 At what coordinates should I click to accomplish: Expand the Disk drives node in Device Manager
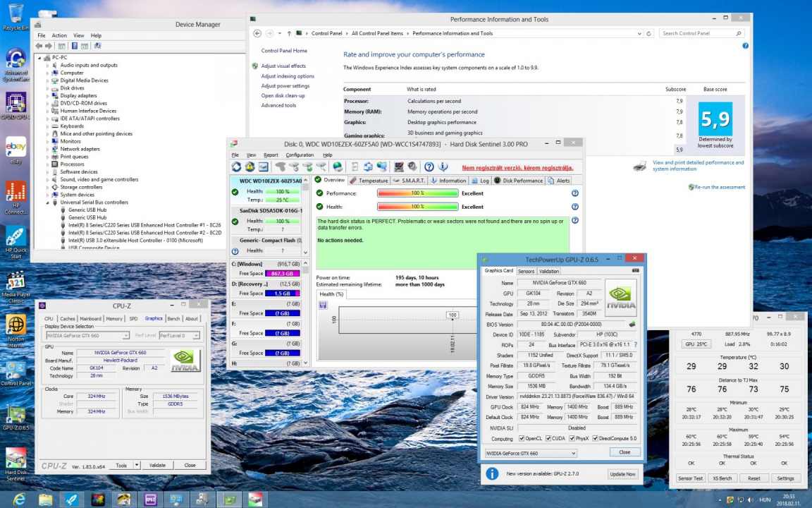tap(48, 88)
